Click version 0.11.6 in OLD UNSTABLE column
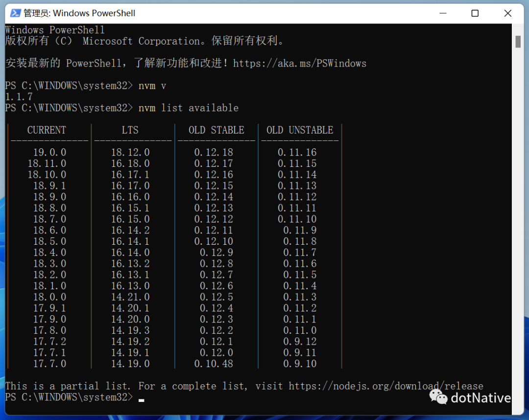This screenshot has height=420, width=529. coord(300,263)
